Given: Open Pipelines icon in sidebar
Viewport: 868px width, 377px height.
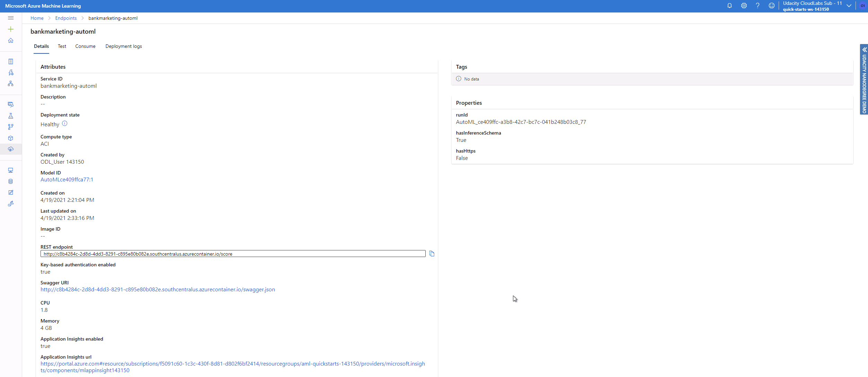Looking at the screenshot, I should pos(11,127).
